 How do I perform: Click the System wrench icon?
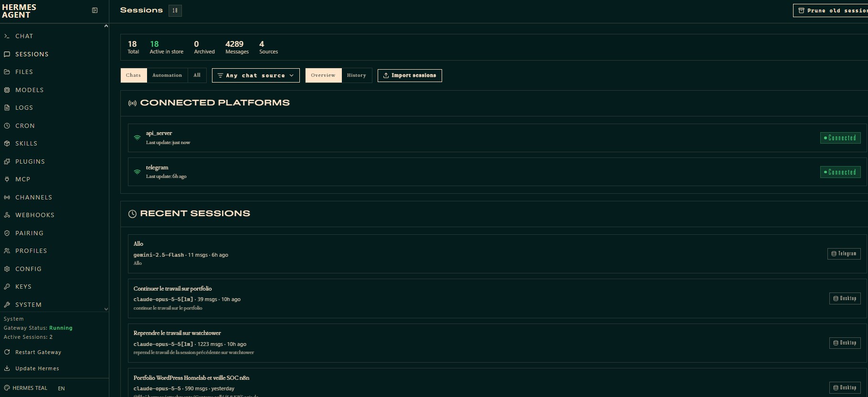7,305
